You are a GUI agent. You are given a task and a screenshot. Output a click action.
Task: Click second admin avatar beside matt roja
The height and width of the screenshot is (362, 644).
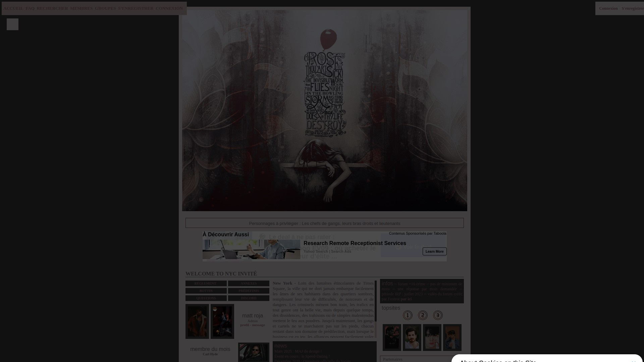(222, 321)
